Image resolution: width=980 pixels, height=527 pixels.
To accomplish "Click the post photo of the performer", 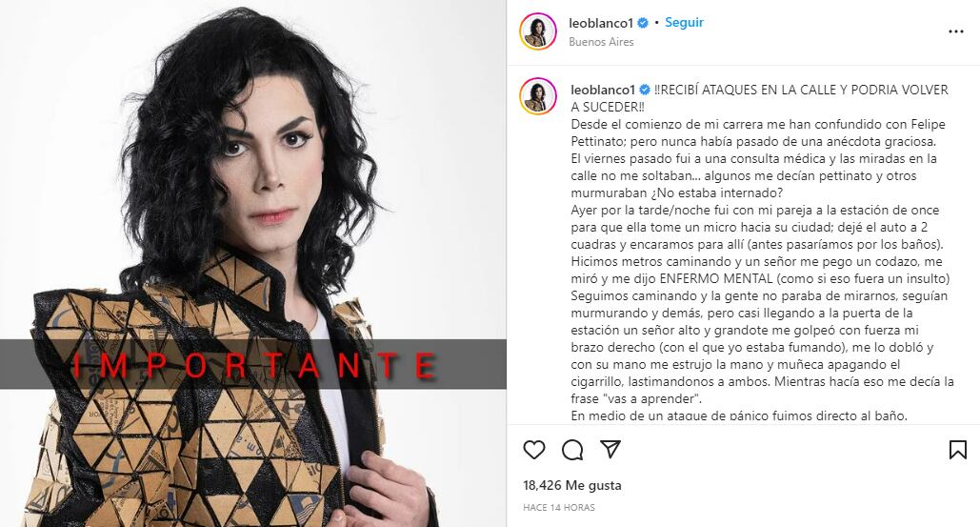I will 253,263.
